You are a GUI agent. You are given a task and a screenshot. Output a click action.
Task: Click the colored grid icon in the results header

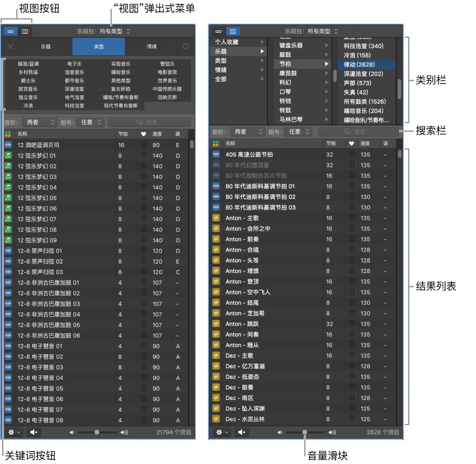8,134
